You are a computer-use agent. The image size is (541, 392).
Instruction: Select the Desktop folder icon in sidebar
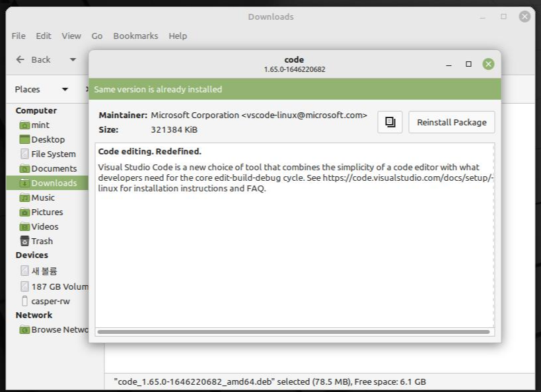(x=24, y=140)
